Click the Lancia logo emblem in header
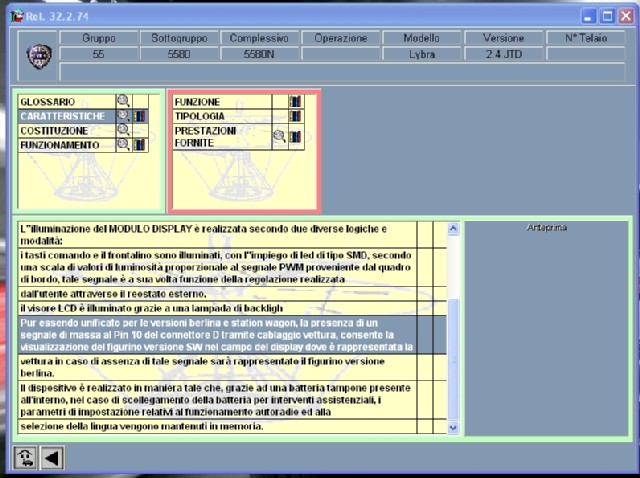This screenshot has width=640, height=478. [39, 56]
